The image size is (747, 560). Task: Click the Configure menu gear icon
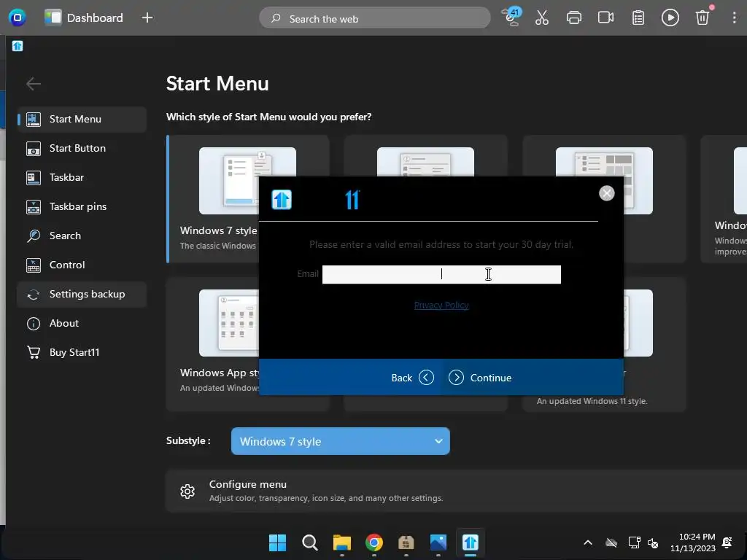tap(187, 491)
